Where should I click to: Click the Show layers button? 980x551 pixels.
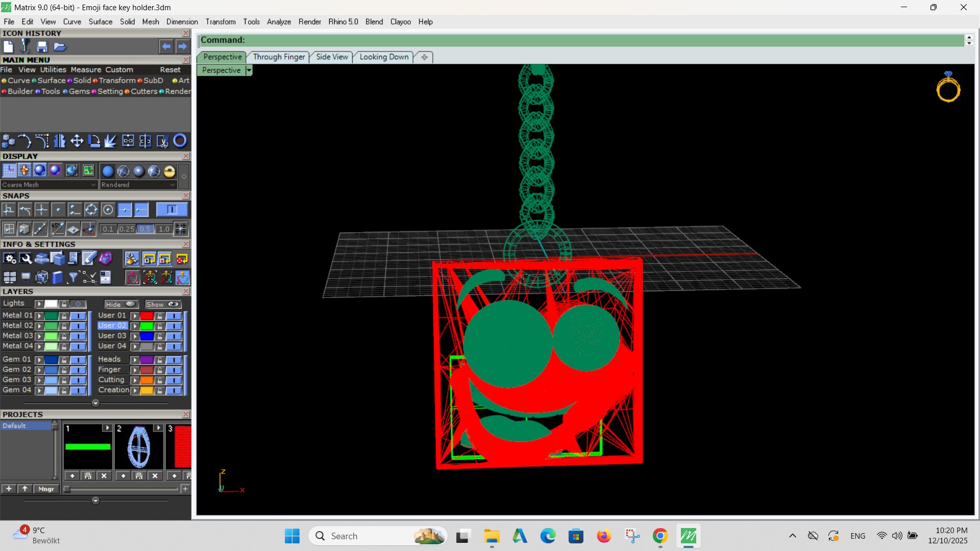click(x=163, y=304)
